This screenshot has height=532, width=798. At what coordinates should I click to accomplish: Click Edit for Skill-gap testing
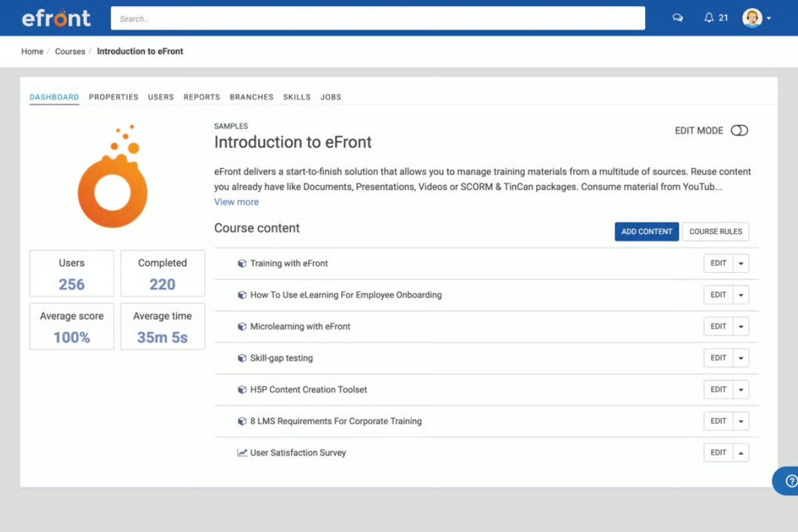click(719, 358)
